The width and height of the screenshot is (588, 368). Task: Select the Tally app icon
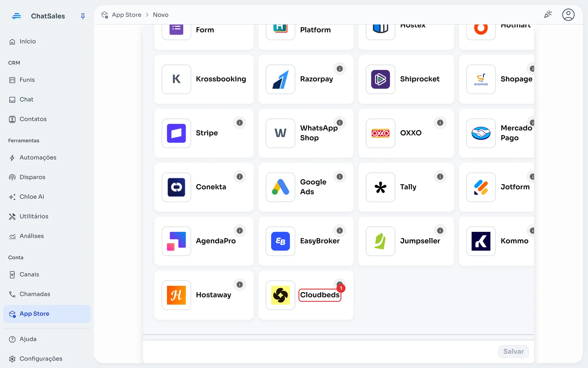(380, 187)
